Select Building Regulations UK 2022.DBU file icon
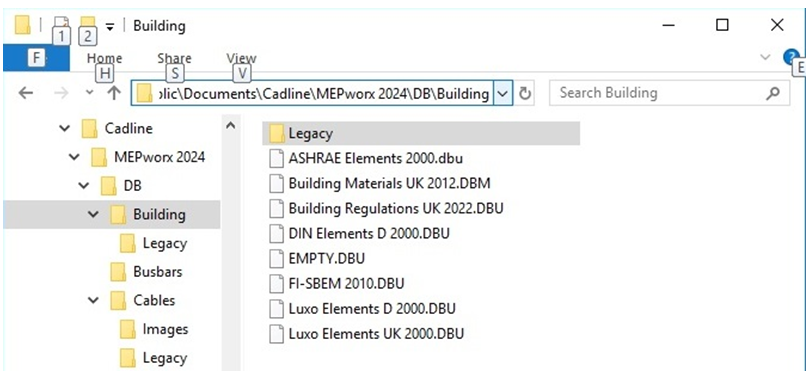Screen dimensions: 808x374 point(277,208)
